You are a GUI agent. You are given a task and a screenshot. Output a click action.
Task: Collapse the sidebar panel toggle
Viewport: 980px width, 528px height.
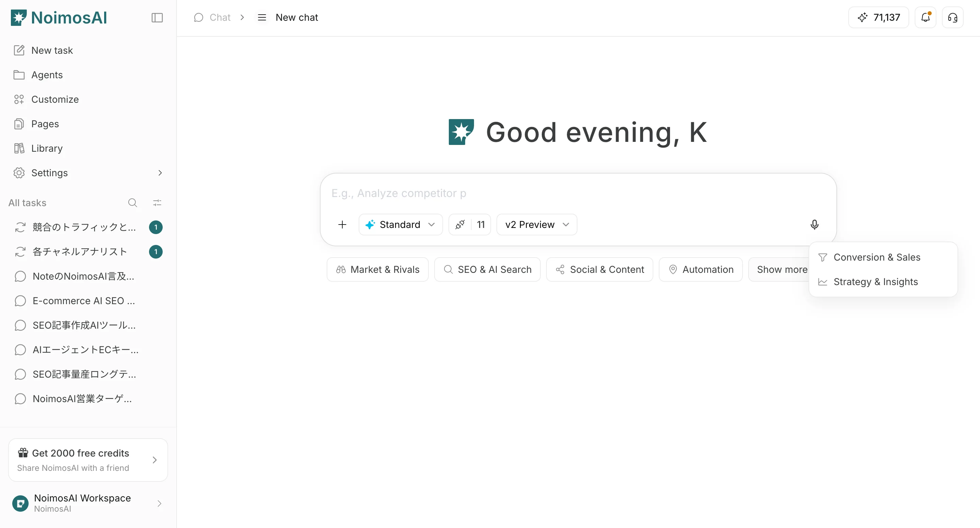(157, 17)
